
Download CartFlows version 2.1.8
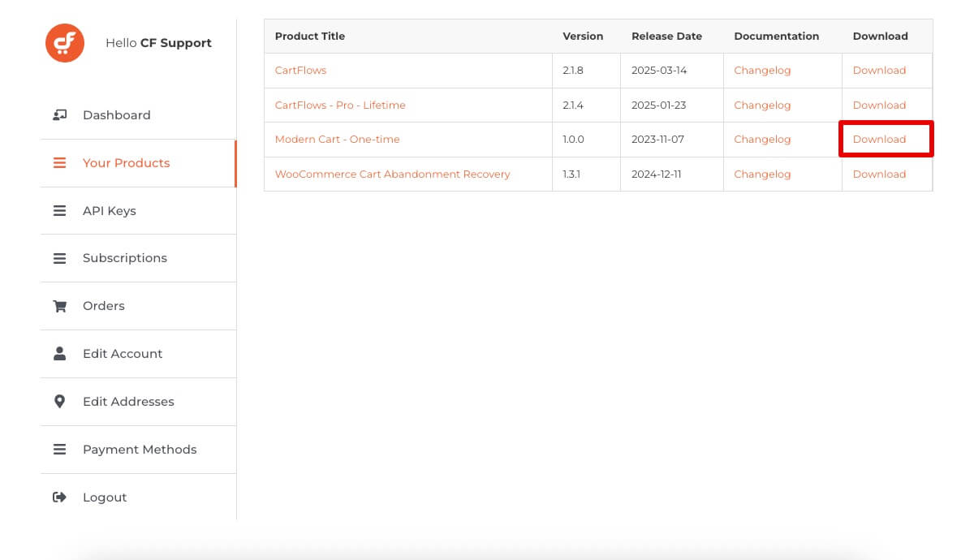(x=879, y=71)
